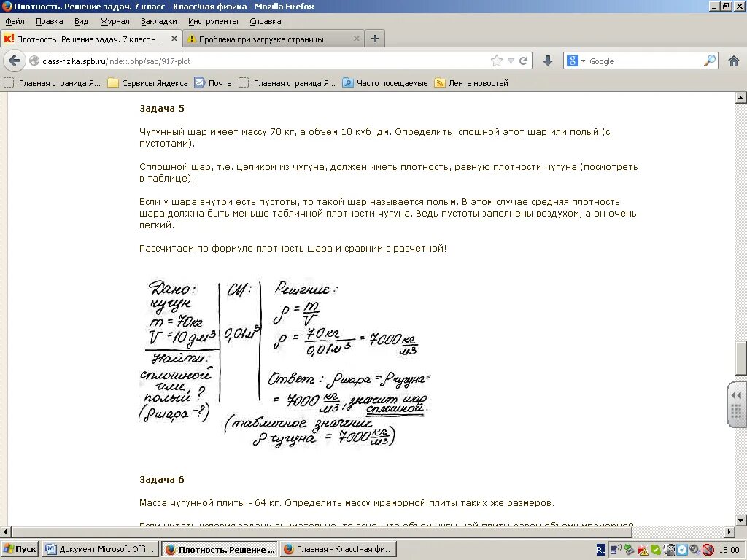Screen dimensions: 747x560
Task: Open the Справка menu
Action: [x=266, y=21]
